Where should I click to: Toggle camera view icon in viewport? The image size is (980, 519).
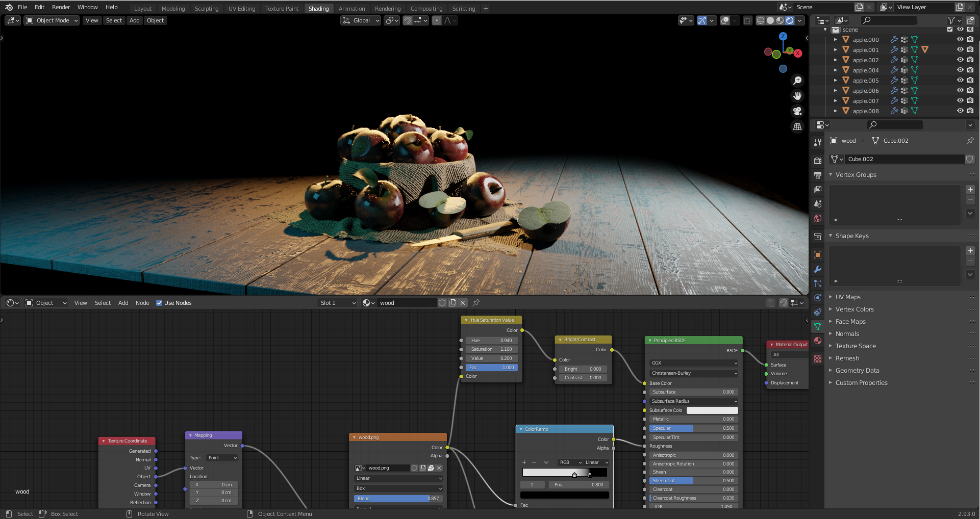coord(797,111)
